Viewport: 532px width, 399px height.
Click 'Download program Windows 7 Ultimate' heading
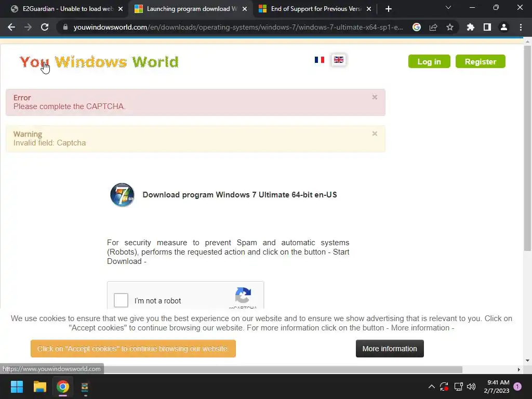240,195
